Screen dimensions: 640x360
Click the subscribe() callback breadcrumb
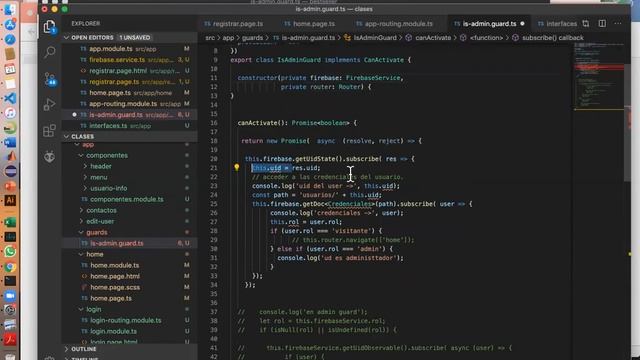coord(553,38)
